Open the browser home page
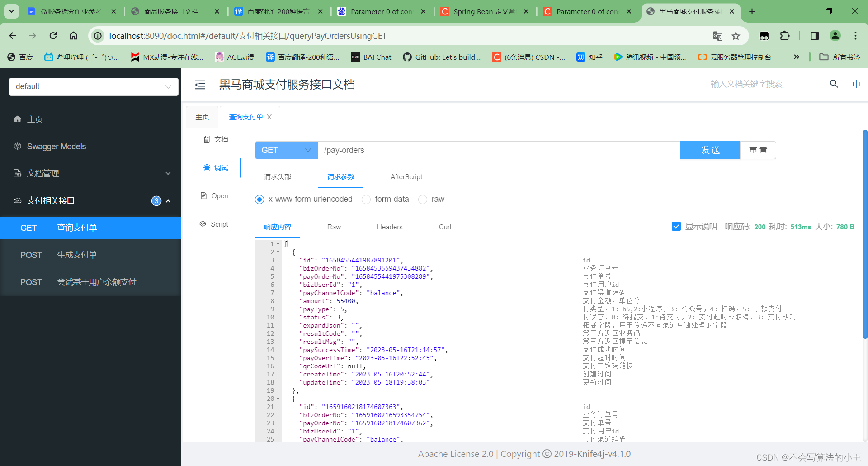868x466 pixels. (73, 36)
